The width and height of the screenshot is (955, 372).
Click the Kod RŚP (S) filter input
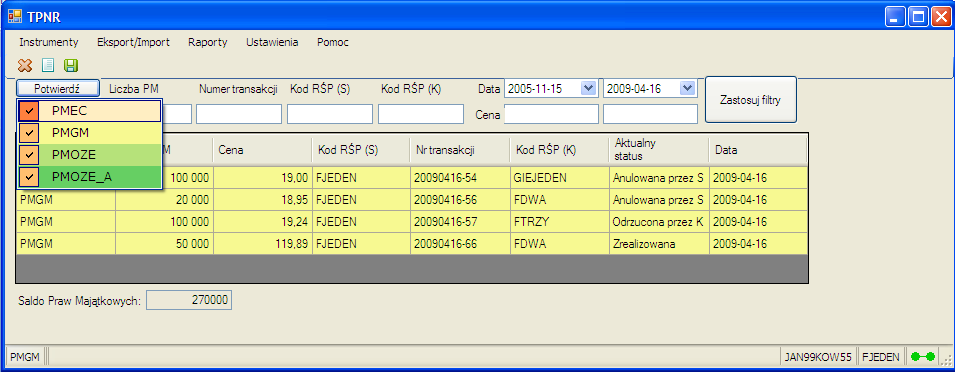coord(329,114)
